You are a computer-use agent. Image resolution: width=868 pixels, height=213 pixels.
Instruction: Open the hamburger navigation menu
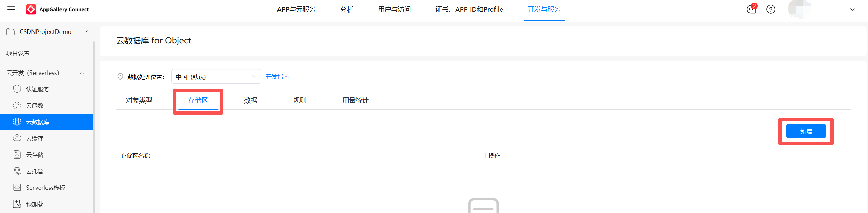(11, 9)
